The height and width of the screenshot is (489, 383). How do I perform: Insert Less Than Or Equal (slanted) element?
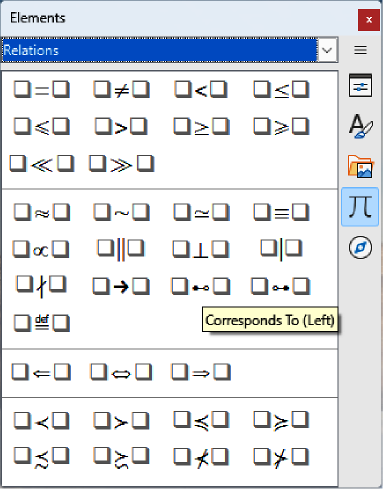coord(42,127)
